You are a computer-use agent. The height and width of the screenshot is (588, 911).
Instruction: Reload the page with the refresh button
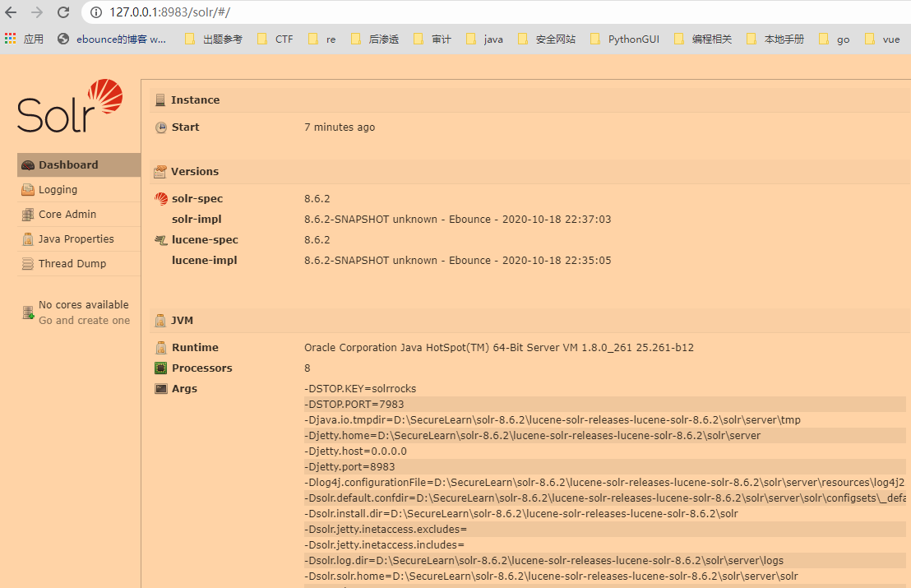point(63,12)
